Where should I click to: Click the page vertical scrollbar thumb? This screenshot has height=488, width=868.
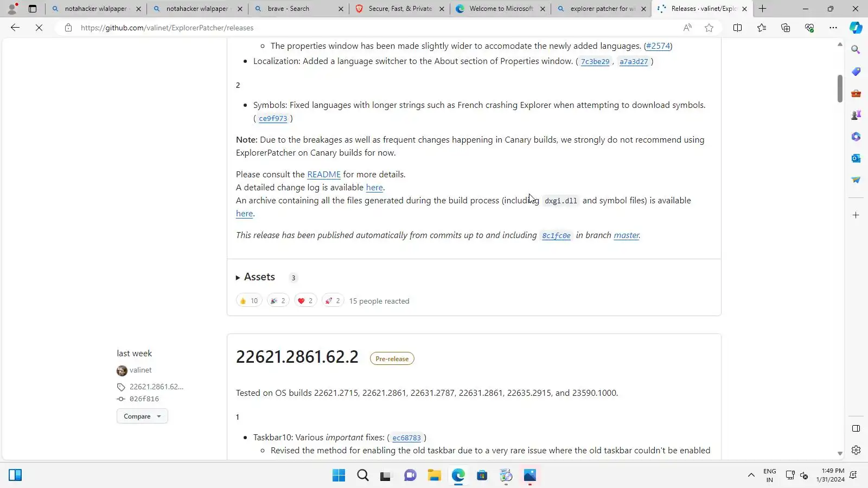[840, 88]
